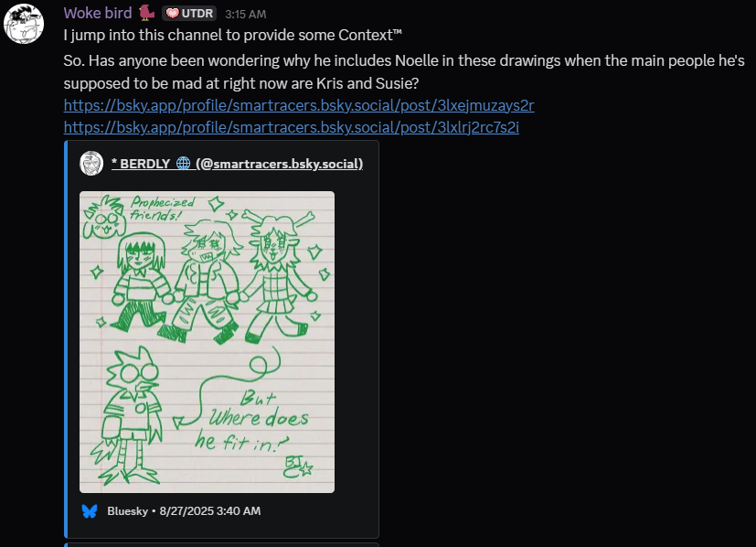Screen dimensions: 756x547
Task: Click the small BERDLY embed author avatar
Action: pyautogui.click(x=91, y=164)
